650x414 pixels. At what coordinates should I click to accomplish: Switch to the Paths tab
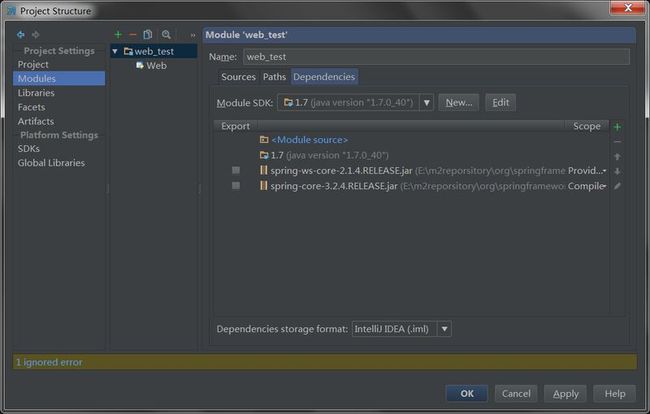274,77
